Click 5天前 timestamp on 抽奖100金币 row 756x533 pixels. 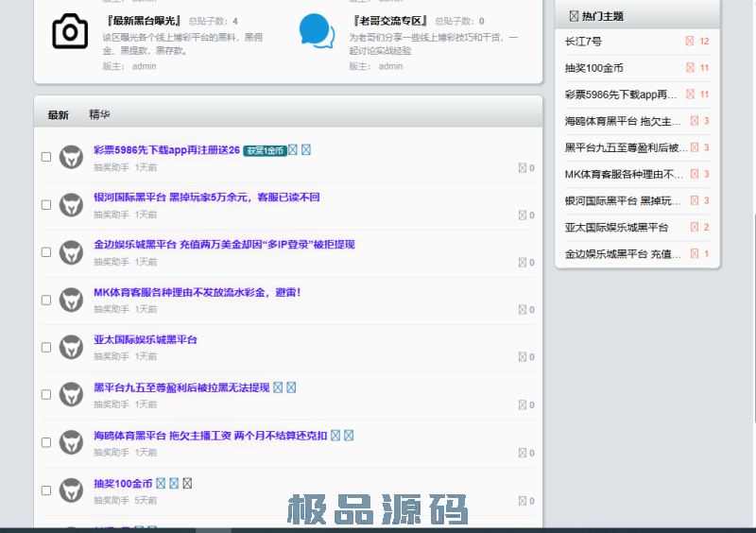(146, 500)
